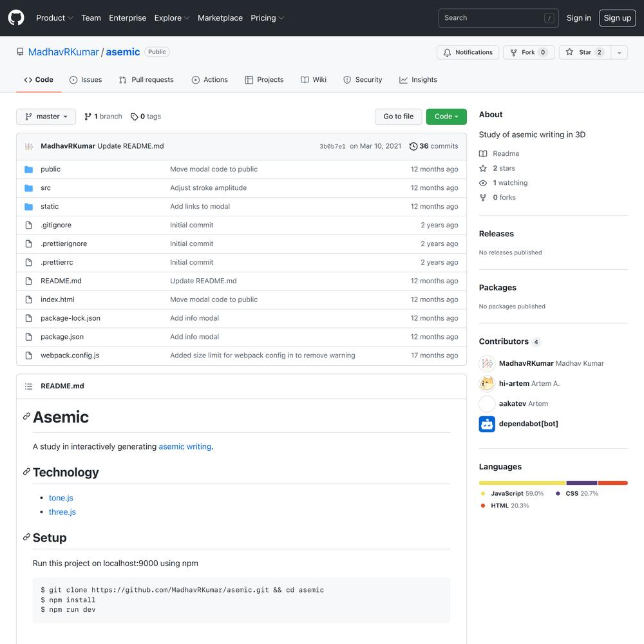644x644 pixels.
Task: Switch to the Issues tab
Action: point(86,80)
